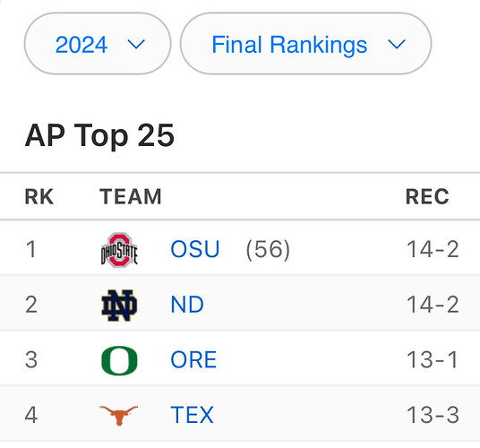The height and width of the screenshot is (448, 480).
Task: Click the (56) first-place votes text
Action: (268, 250)
